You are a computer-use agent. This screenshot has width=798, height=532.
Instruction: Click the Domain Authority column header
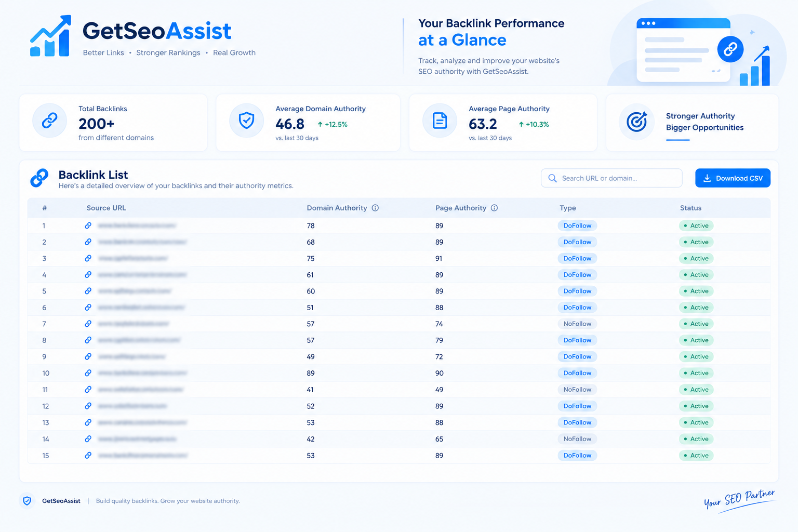[x=337, y=208]
